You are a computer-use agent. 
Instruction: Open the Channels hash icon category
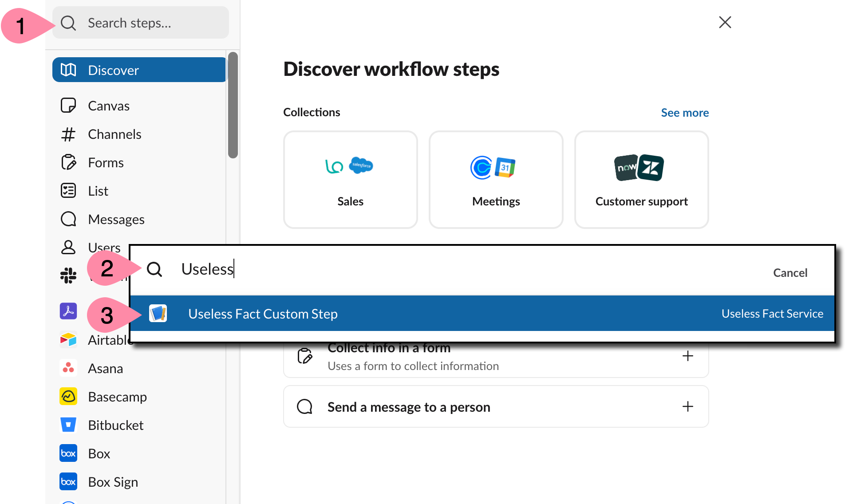(x=68, y=134)
